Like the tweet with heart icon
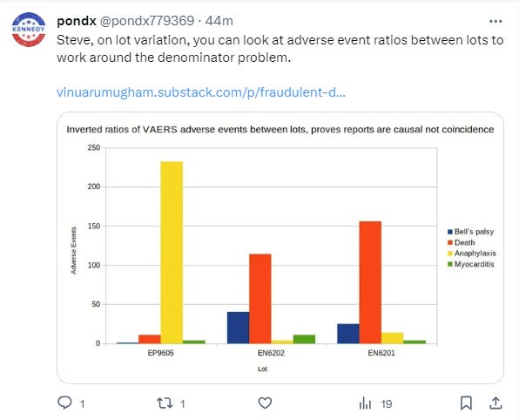Screen dimensions: 519x420 [265, 403]
